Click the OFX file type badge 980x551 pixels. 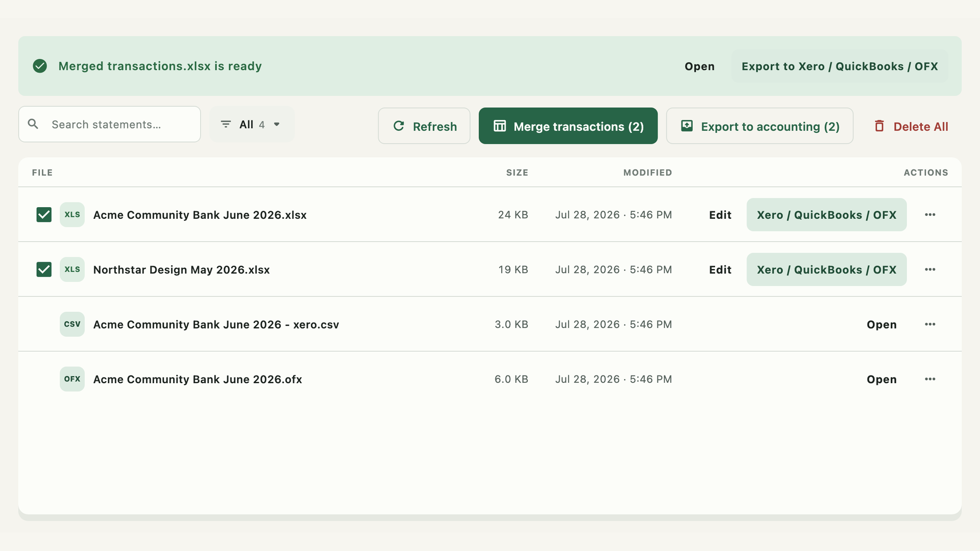(x=72, y=379)
